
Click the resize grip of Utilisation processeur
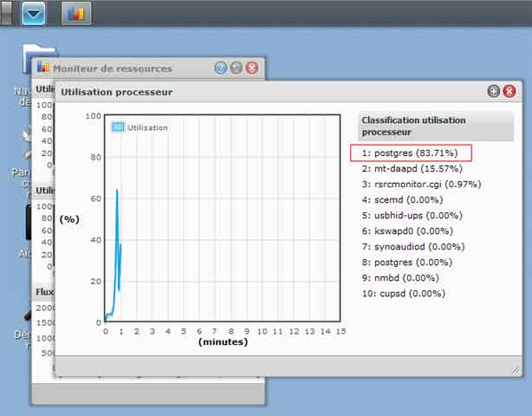[x=516, y=370]
